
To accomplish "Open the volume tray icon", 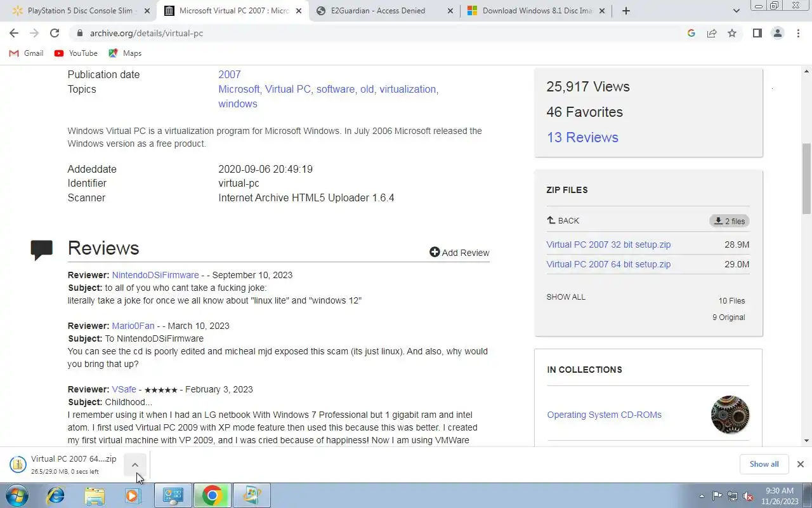I will pyautogui.click(x=748, y=496).
